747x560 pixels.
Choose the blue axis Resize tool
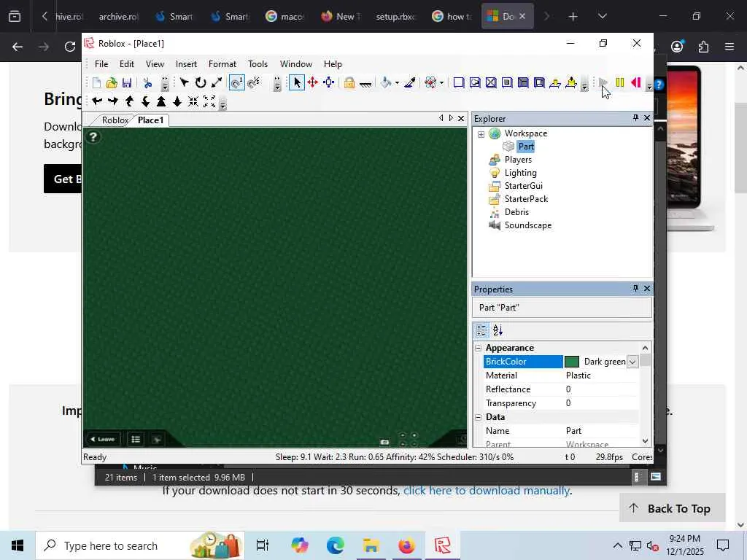(329, 83)
